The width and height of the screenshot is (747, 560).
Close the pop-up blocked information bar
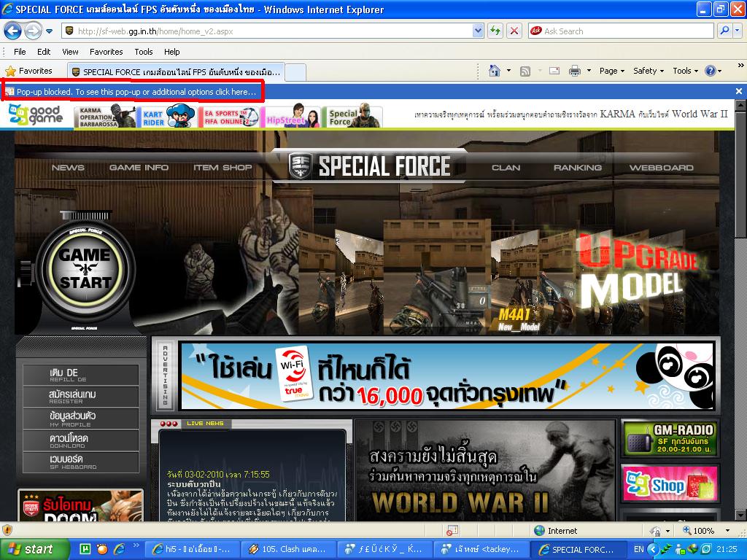[739, 91]
